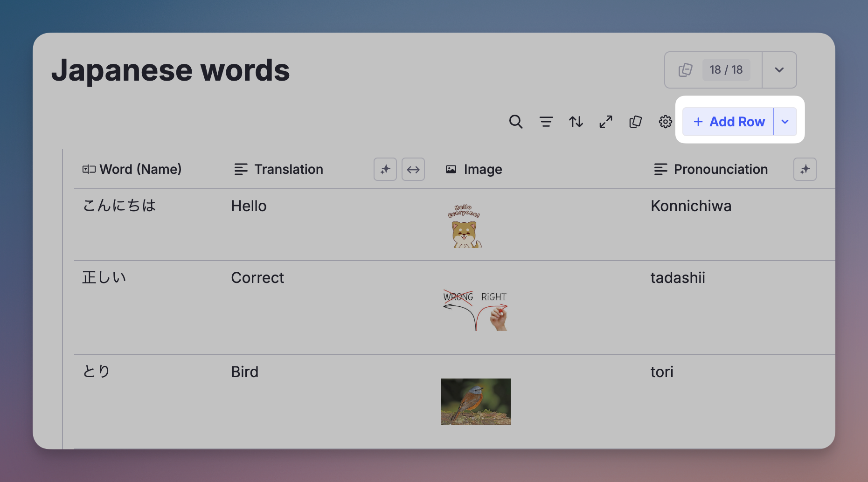Screen dimensions: 868x482
Task: Click the search magnifier icon
Action: [515, 122]
